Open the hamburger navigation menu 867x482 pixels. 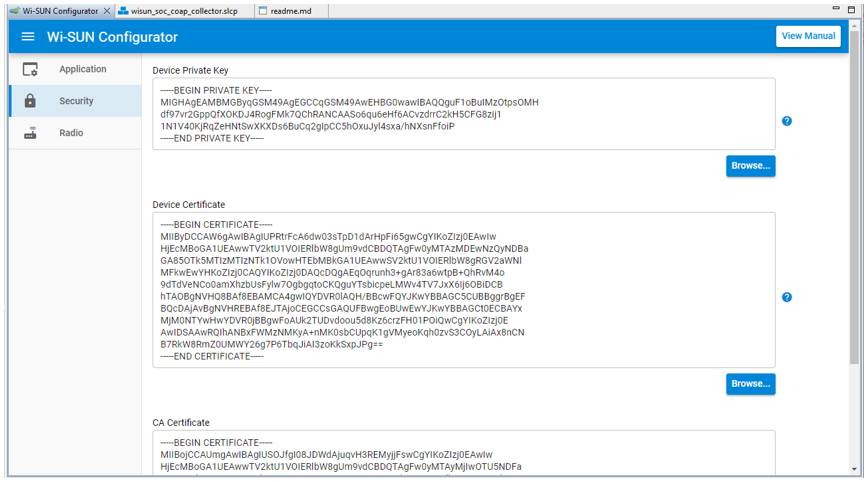click(28, 37)
